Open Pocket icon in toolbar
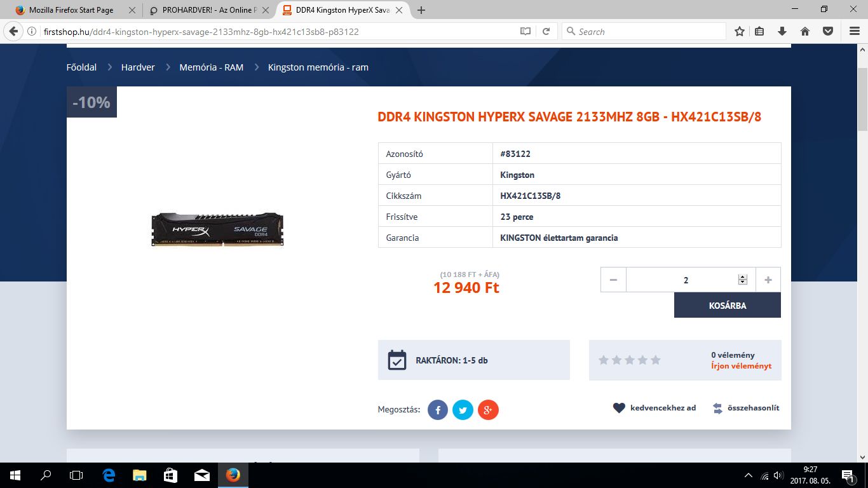868x488 pixels. click(828, 31)
